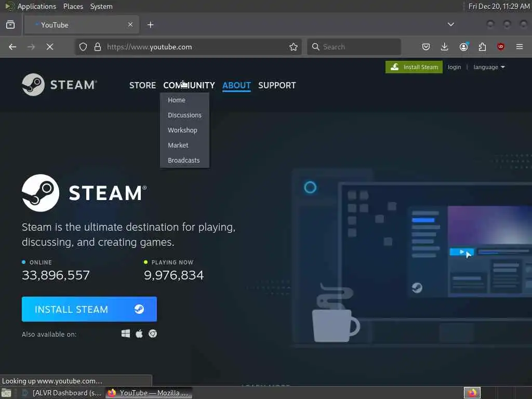
Task: Open the Firefox hamburger menu
Action: click(x=520, y=47)
